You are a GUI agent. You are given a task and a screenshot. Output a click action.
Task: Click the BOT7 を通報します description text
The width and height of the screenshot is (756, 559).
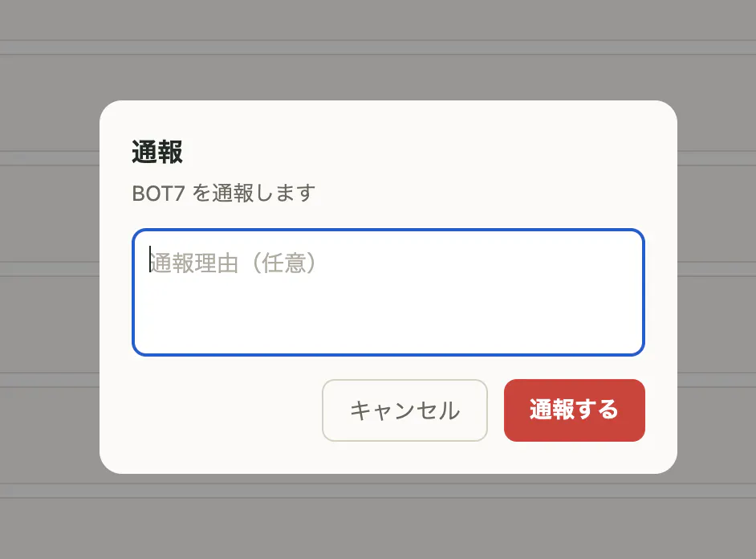[x=224, y=194]
